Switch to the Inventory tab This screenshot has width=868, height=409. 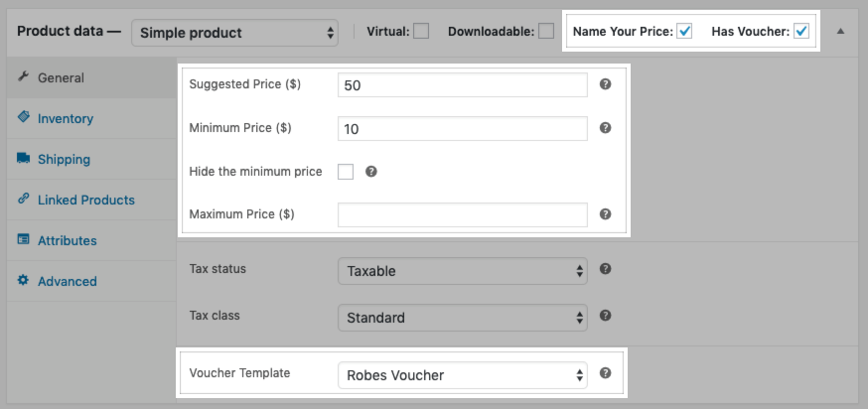click(65, 118)
